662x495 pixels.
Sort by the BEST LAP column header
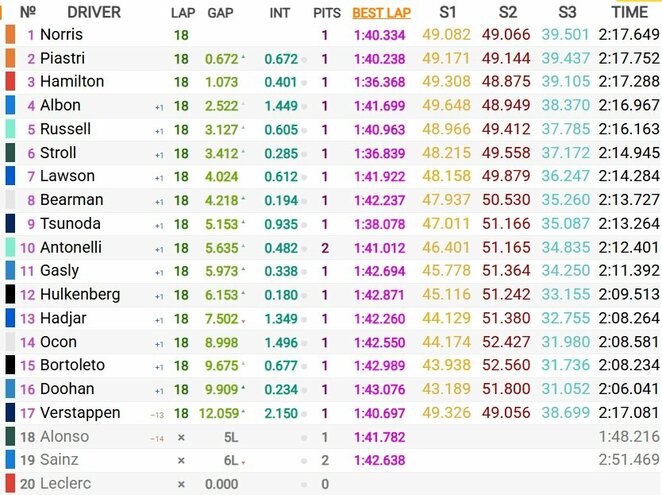381,13
